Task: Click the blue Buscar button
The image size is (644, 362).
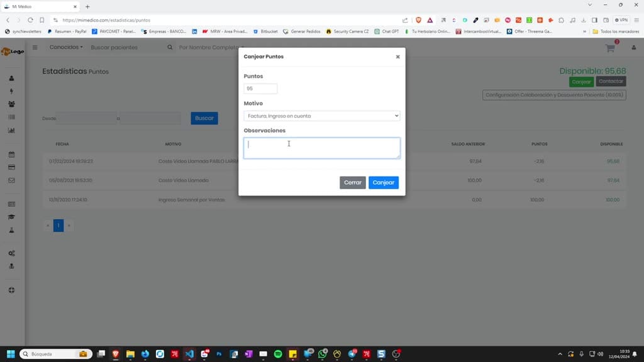Action: coord(204,118)
